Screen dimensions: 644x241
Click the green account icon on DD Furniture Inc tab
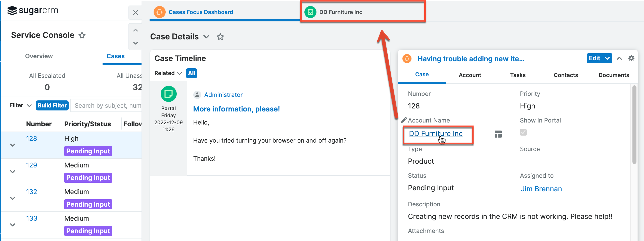pyautogui.click(x=310, y=12)
